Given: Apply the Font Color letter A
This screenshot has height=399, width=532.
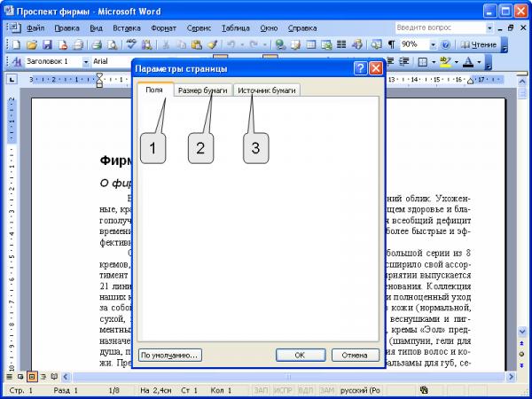Looking at the screenshot, I should tap(468, 62).
